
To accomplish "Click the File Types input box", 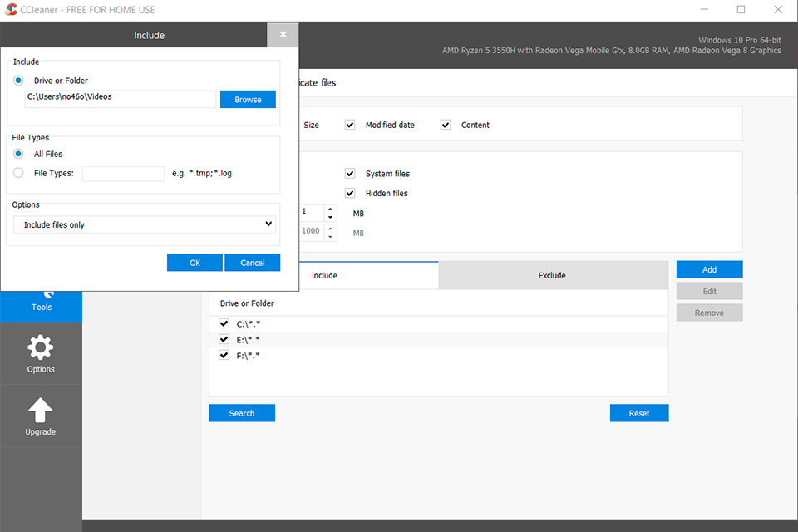I will pyautogui.click(x=123, y=173).
